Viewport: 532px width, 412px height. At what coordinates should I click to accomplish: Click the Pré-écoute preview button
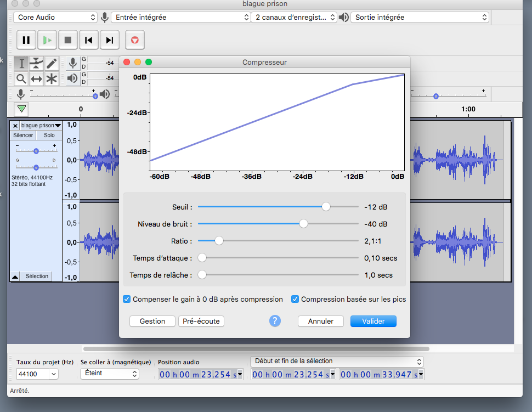(x=201, y=321)
